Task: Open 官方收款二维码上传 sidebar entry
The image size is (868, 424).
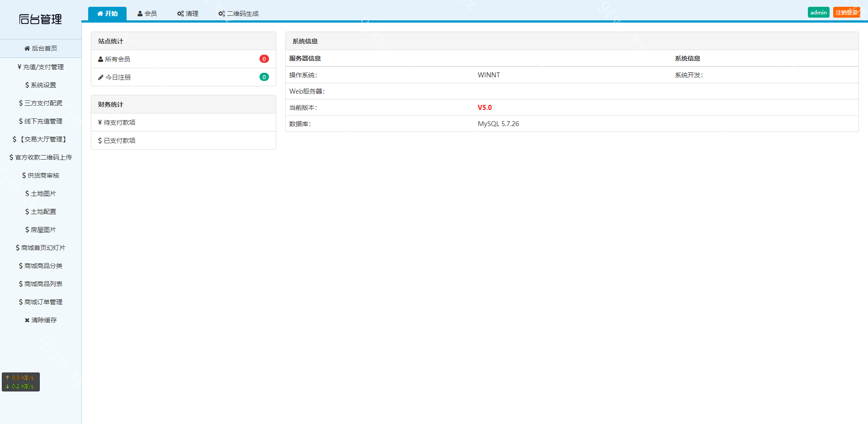Action: pyautogui.click(x=41, y=157)
